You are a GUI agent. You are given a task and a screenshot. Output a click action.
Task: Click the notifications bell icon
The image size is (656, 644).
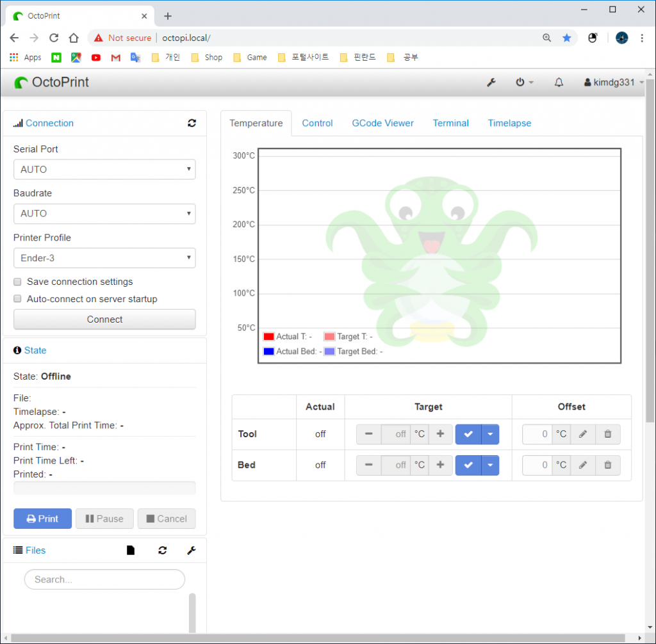[x=559, y=83]
